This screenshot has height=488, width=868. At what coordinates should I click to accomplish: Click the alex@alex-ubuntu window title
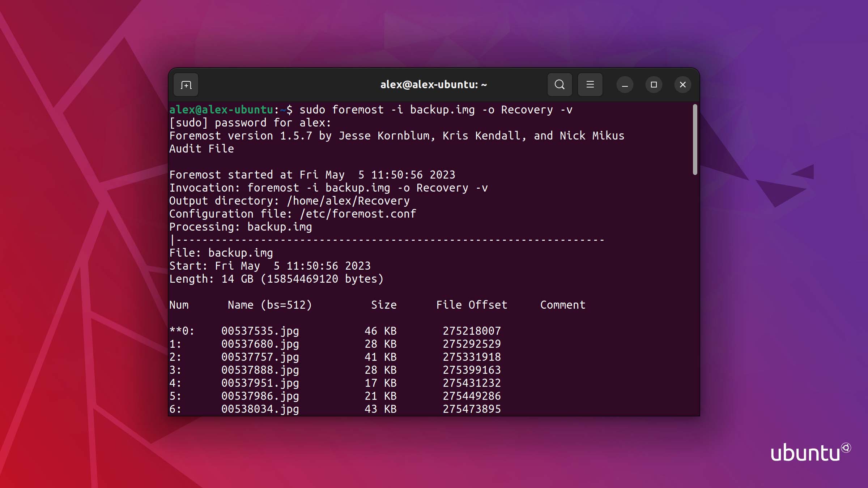(x=434, y=85)
